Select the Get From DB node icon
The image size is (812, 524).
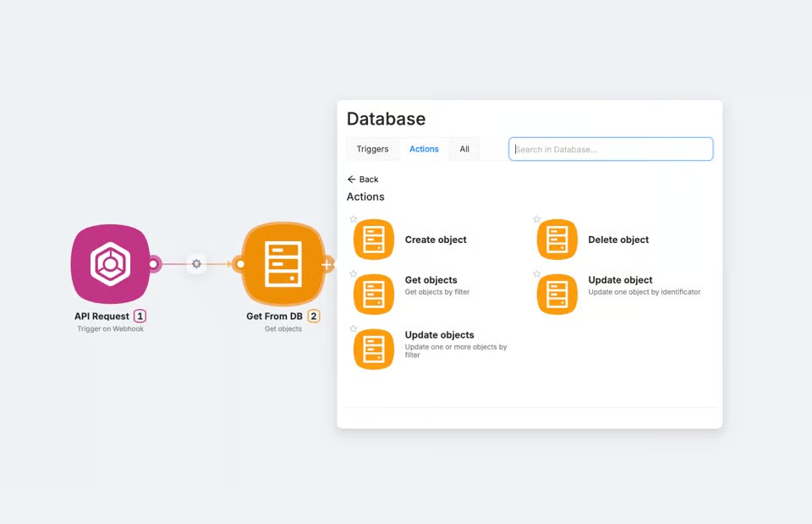click(x=283, y=264)
